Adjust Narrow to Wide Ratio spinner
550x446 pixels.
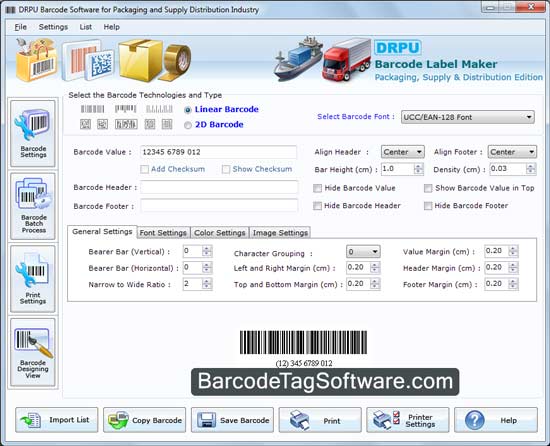coord(207,284)
